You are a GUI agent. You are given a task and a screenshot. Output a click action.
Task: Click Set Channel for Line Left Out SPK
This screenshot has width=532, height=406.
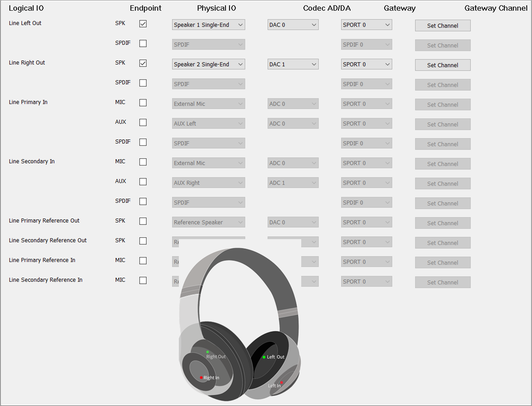pos(443,26)
